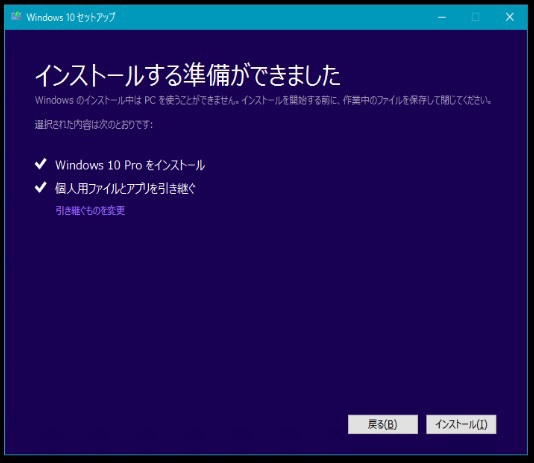
Task: Open 引き継ぐものを変更 link
Action: pos(90,211)
